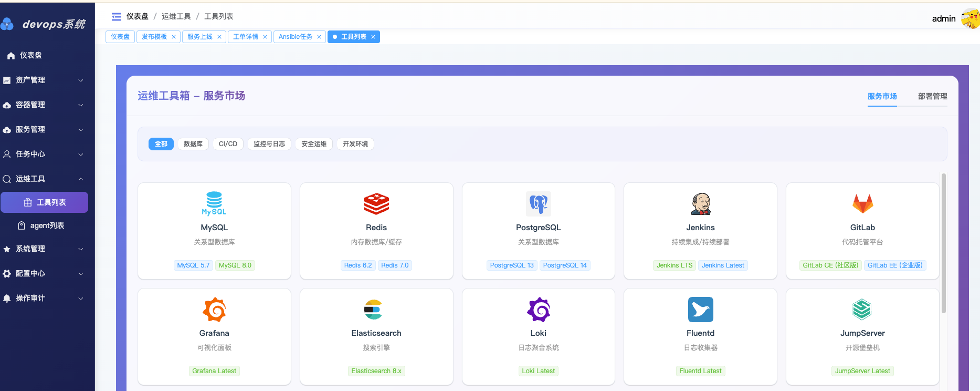The image size is (980, 391).
Task: Toggle the sidebar collapse hamburger icon
Action: tap(117, 17)
